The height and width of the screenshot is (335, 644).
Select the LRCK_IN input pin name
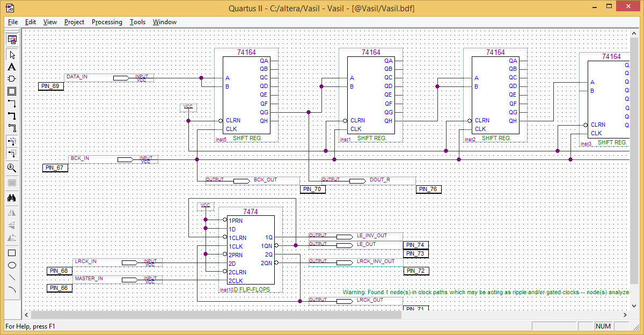(86, 261)
